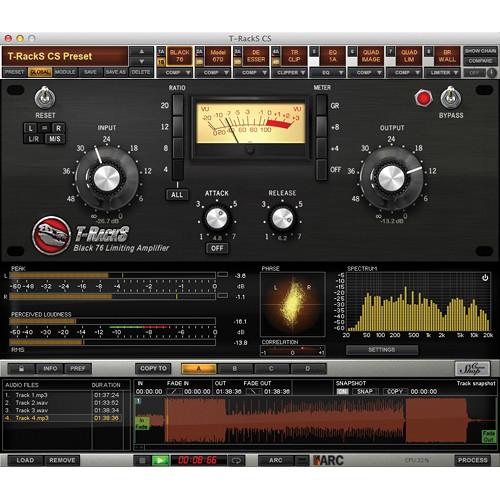Screen dimensions: 500x500
Task: Toggle the loop playback icon
Action: click(236, 460)
